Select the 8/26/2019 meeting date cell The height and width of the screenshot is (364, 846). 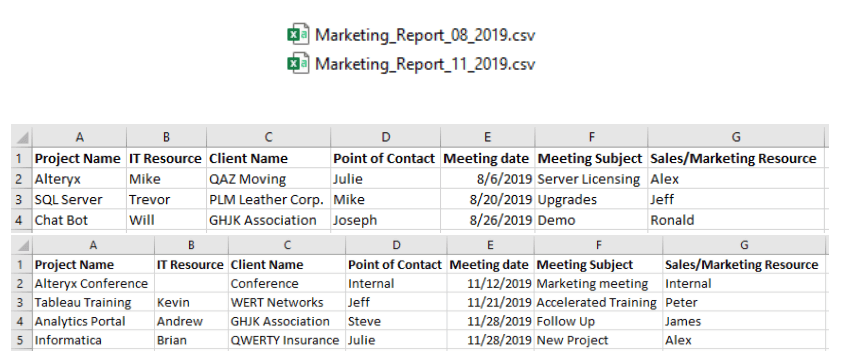coord(488,220)
